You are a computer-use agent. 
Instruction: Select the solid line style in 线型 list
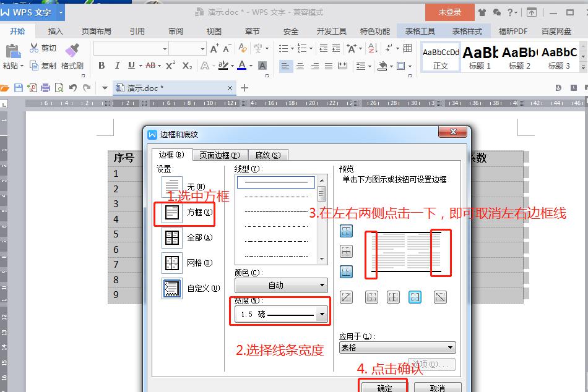[x=275, y=182]
